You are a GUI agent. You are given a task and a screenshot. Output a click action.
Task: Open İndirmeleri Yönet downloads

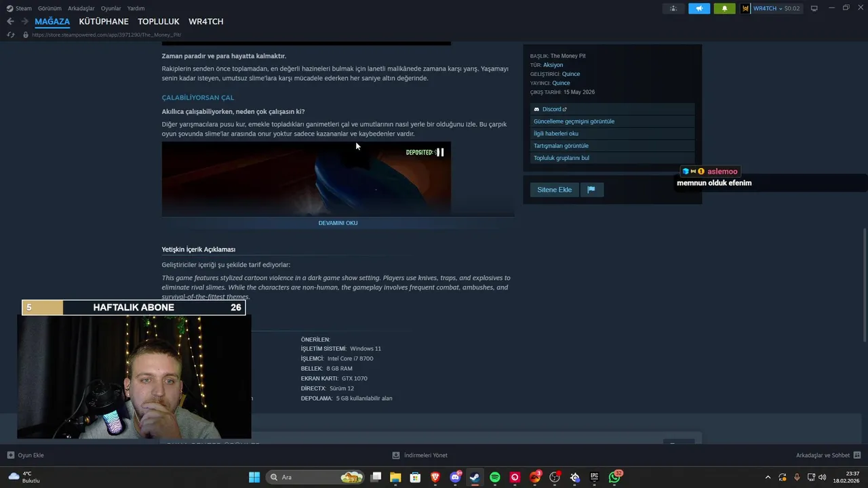tap(420, 455)
